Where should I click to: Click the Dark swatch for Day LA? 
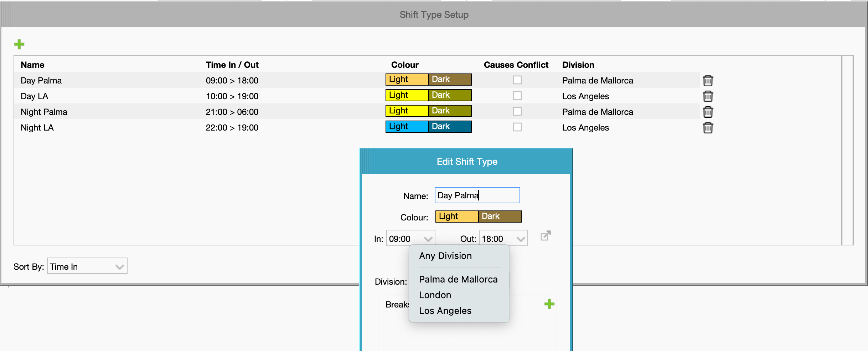pos(450,95)
